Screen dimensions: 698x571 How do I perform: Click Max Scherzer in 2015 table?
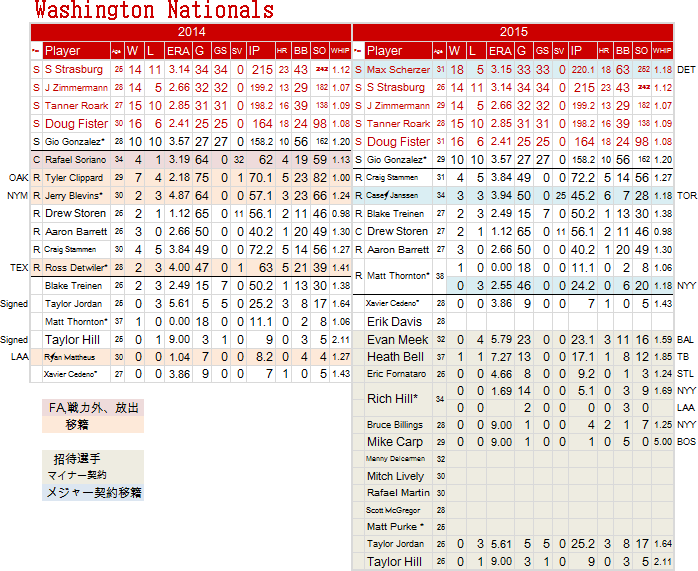click(x=398, y=70)
